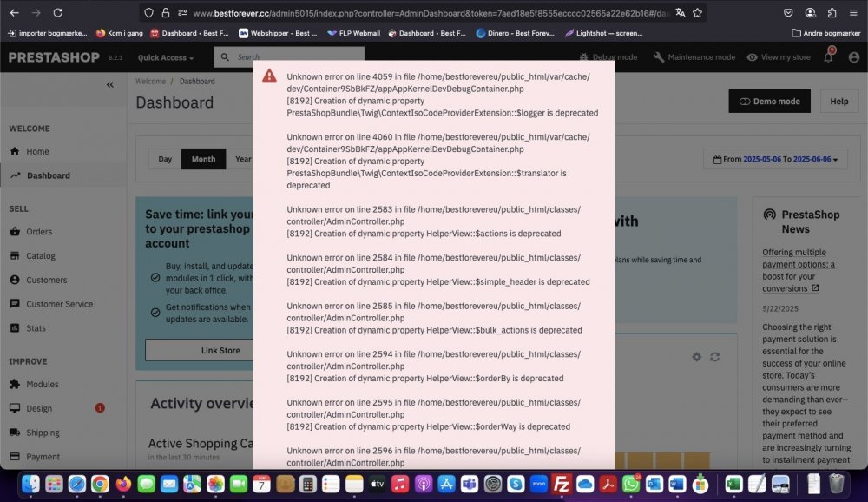This screenshot has width=868, height=502.
Task: Open Home in sidebar
Action: [37, 151]
